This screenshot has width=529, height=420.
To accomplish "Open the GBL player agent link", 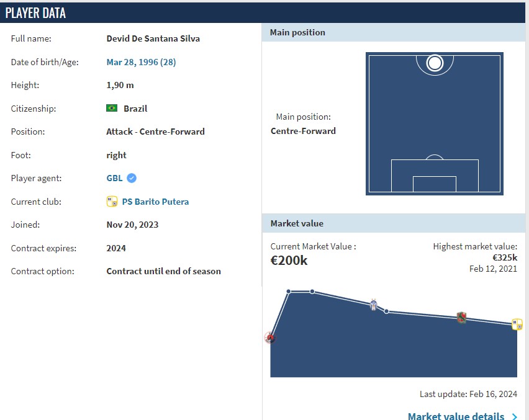I will [x=114, y=178].
